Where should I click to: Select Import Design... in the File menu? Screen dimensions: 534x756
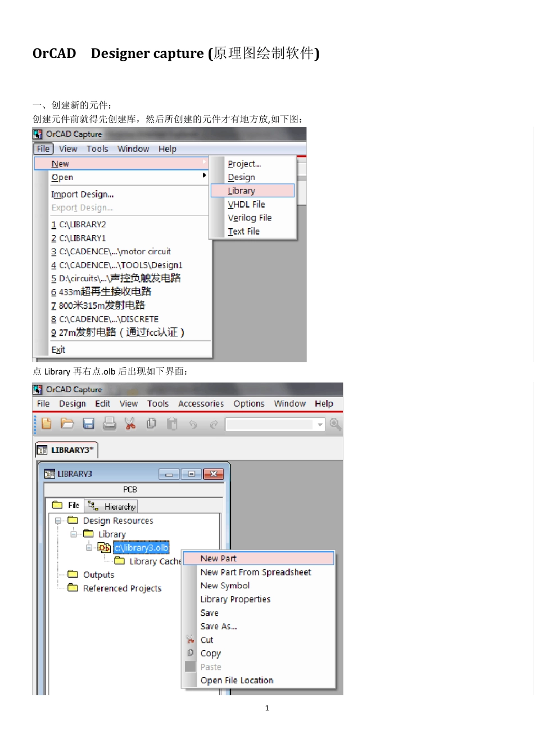[x=83, y=194]
